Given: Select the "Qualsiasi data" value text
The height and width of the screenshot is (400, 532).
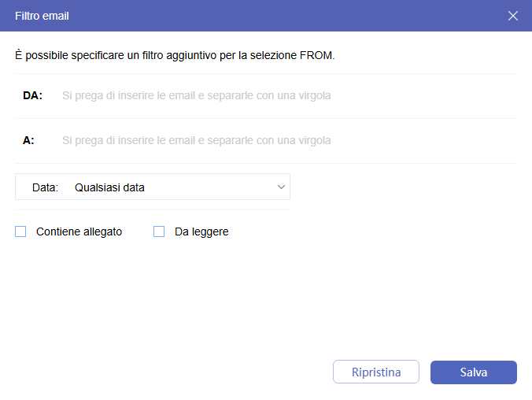Looking at the screenshot, I should [x=109, y=187].
